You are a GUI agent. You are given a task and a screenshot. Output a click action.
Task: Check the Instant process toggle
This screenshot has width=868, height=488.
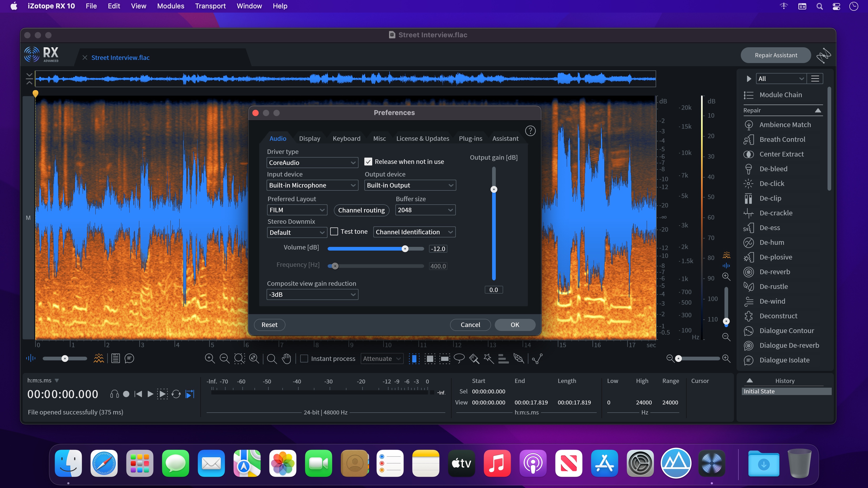click(304, 358)
